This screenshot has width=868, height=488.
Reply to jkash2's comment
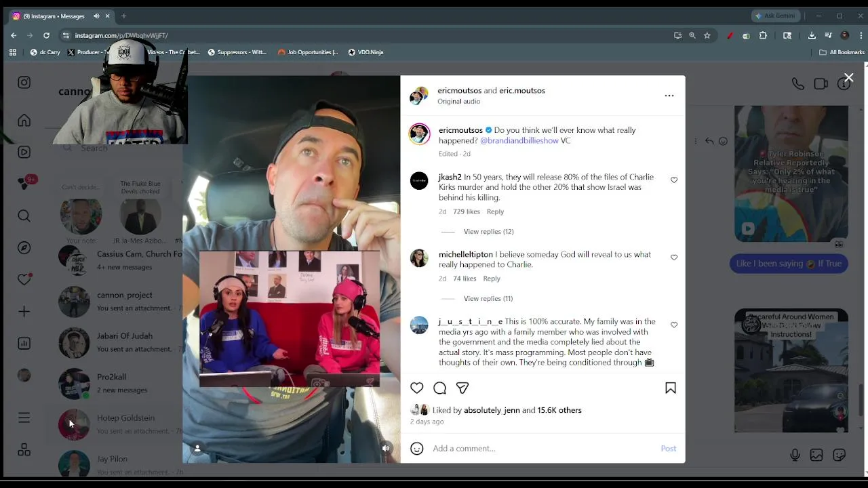pos(495,212)
